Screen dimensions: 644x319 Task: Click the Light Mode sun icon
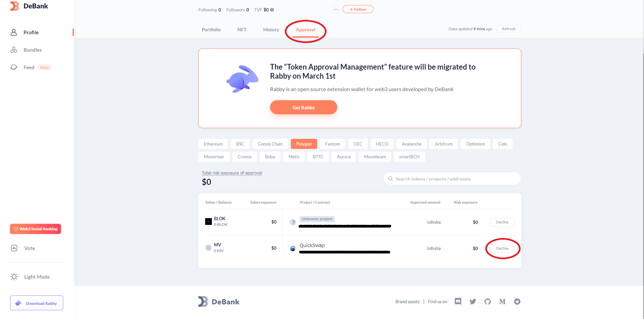[x=14, y=277]
